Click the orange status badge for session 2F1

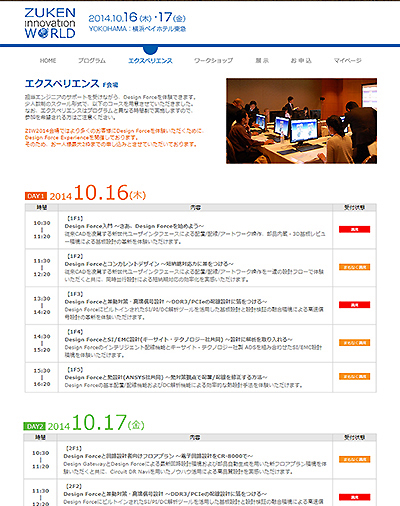355,459
